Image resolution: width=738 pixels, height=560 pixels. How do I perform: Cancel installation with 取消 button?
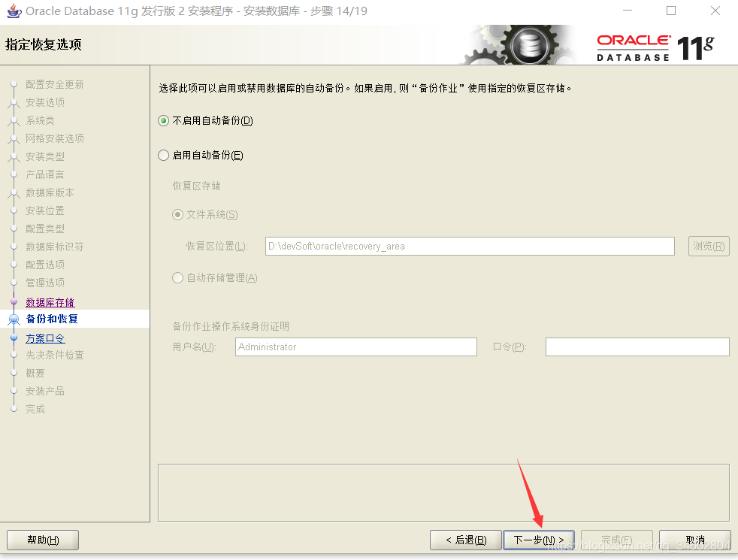[695, 540]
